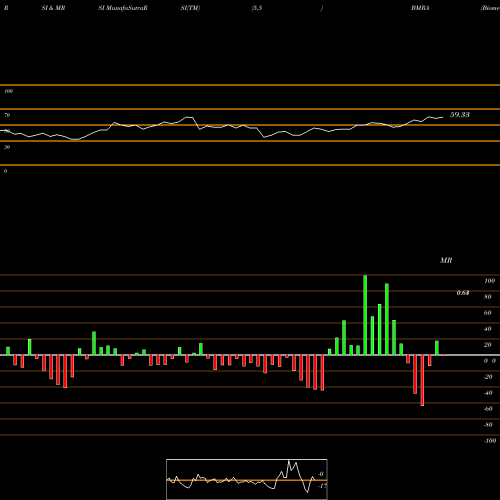Click the "MR" indicator title
Screen dimensions: 500x500
click(x=446, y=260)
